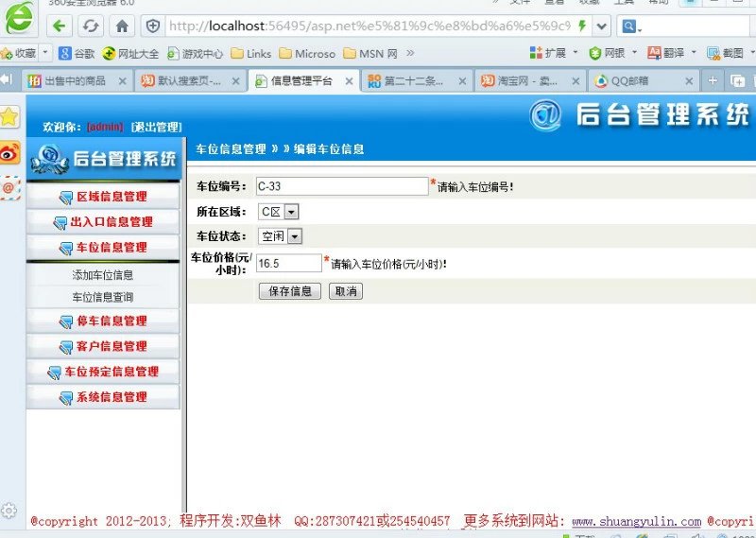Expand the 停车信息管理 menu section
The image size is (756, 538).
point(104,321)
